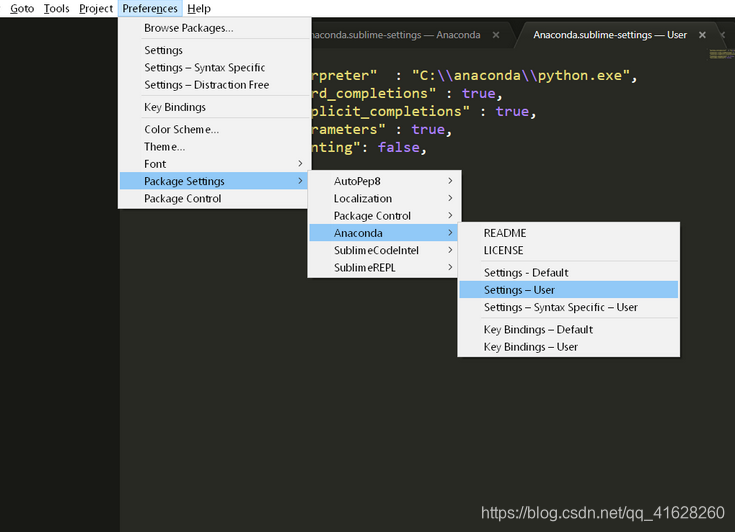Expand the Font submenu
The image size is (735, 532).
tap(215, 164)
